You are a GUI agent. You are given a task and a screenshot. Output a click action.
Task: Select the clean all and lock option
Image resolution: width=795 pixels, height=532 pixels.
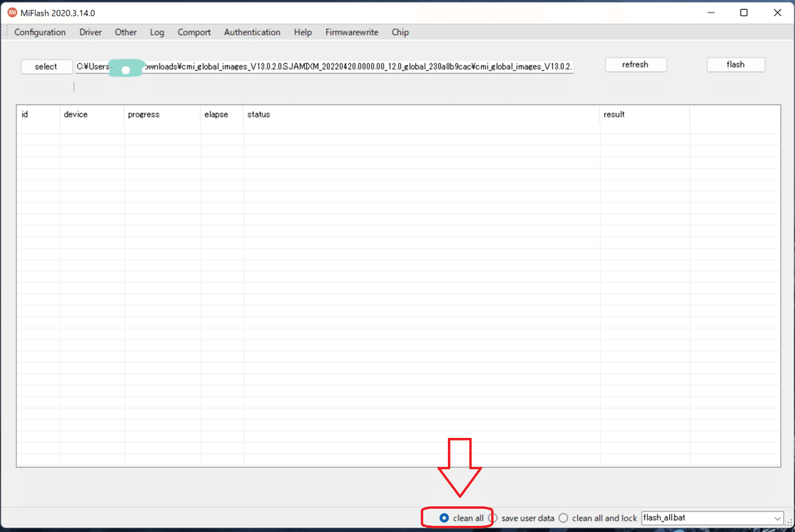point(563,518)
